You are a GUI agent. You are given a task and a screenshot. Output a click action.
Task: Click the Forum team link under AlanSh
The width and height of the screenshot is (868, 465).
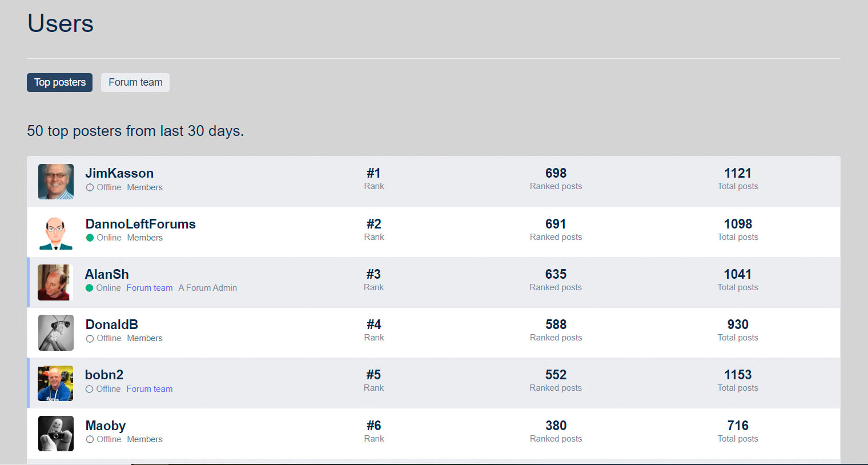(x=150, y=288)
